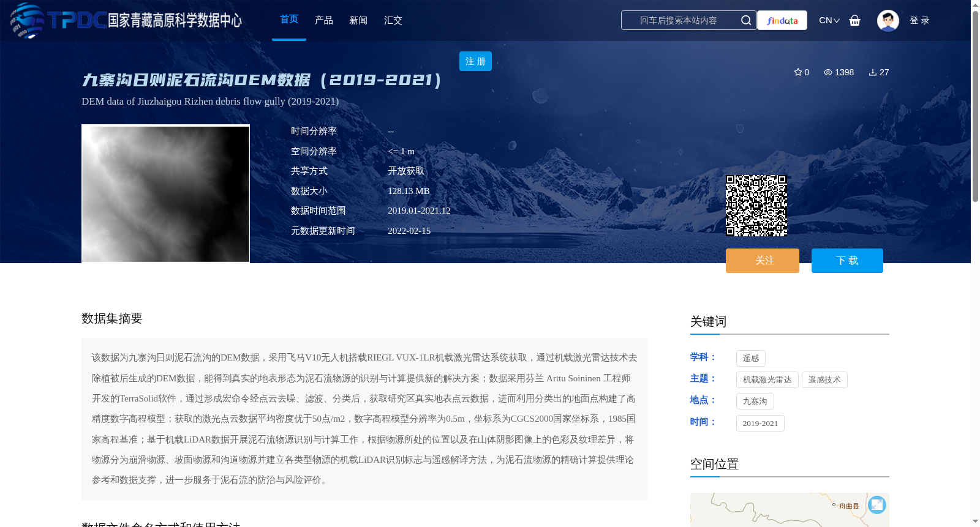Click the 2022-02-15 metadata update date

409,231
